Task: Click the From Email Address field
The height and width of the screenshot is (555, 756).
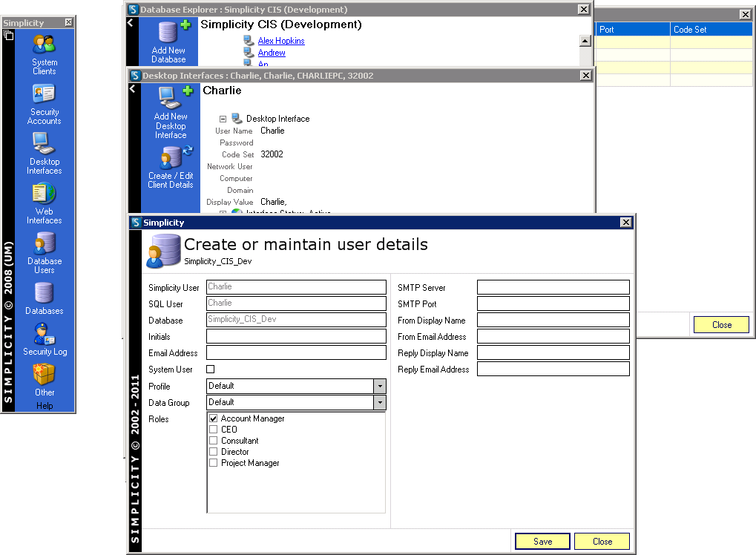Action: 553,336
